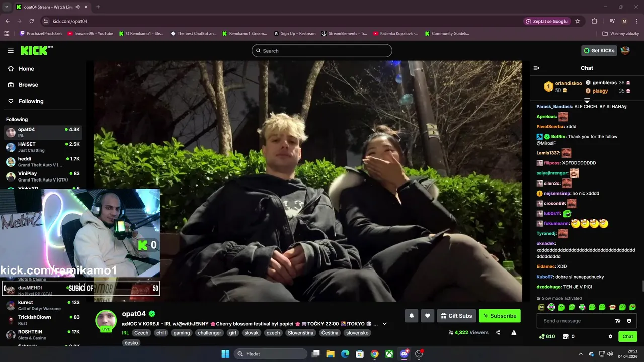Click the chat scrollbar
Screen dimensions: 644x362
tap(642, 287)
